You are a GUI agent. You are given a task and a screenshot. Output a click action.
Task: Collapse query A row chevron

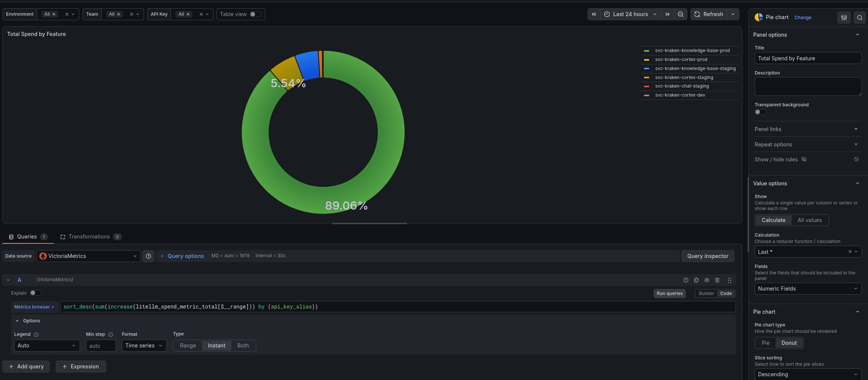(x=8, y=280)
